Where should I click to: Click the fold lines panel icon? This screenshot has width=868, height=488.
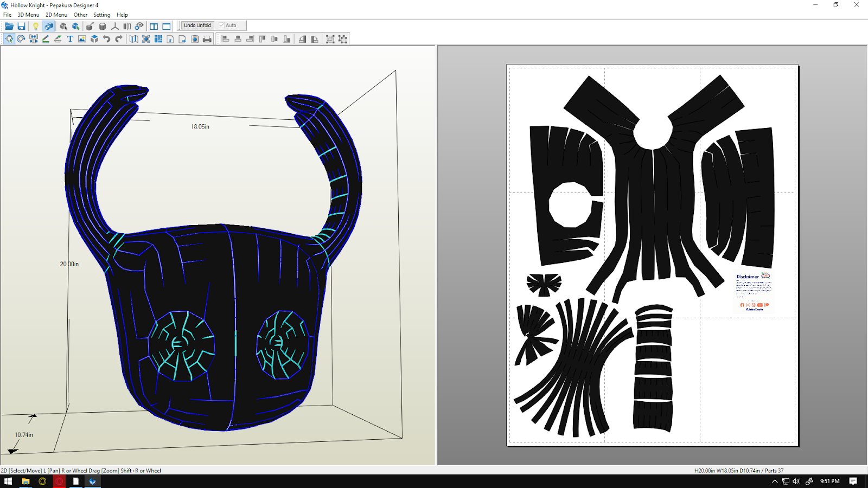(127, 26)
